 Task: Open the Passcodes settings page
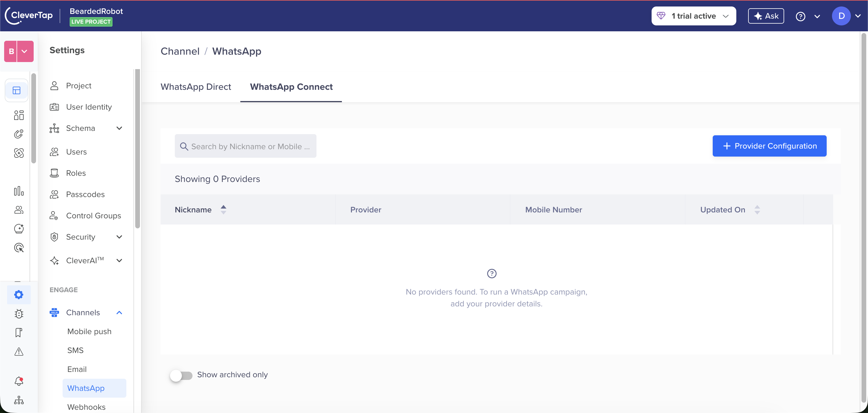click(86, 194)
